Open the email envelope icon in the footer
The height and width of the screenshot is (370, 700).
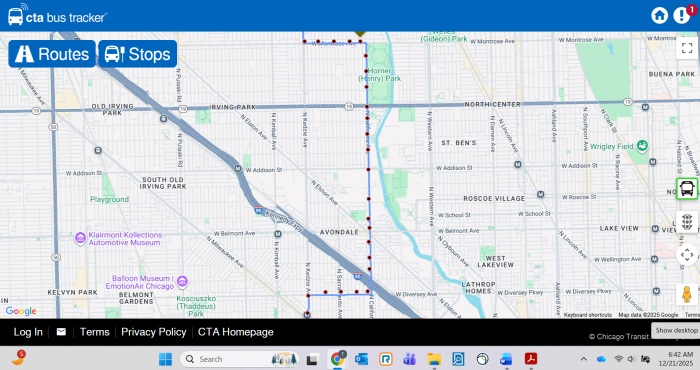point(61,332)
